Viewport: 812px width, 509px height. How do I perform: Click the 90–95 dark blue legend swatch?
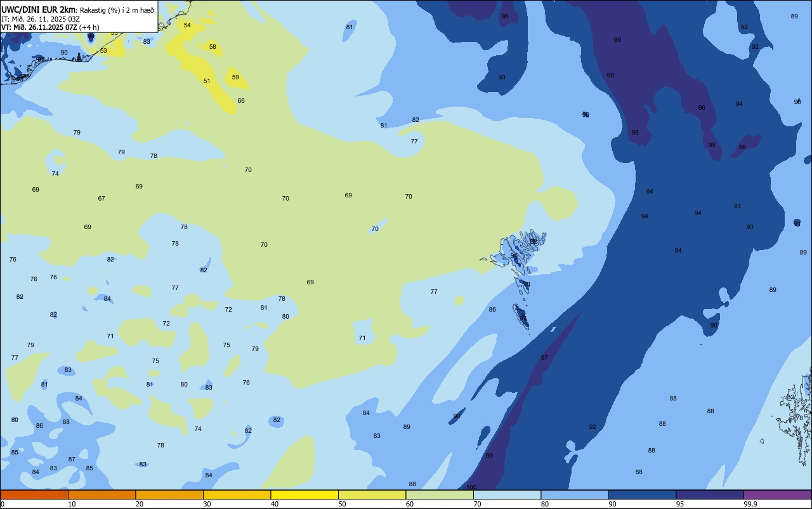point(642,494)
